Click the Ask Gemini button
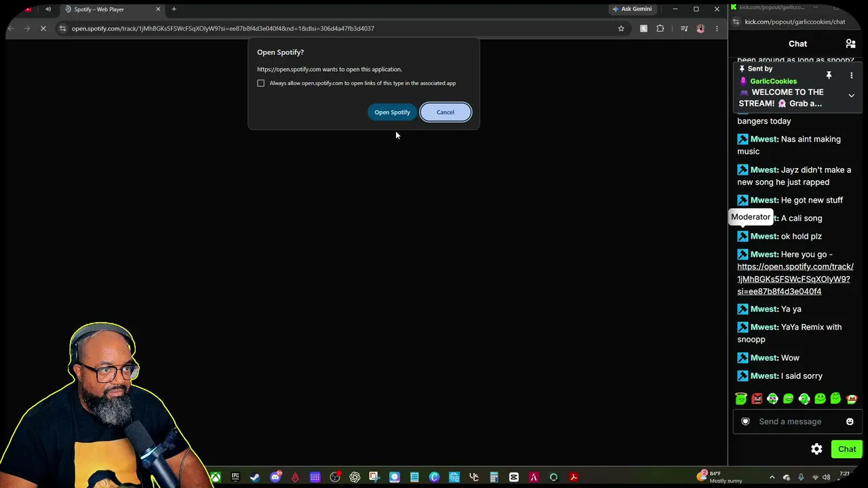Screen dimensions: 868x488 pos(632,9)
